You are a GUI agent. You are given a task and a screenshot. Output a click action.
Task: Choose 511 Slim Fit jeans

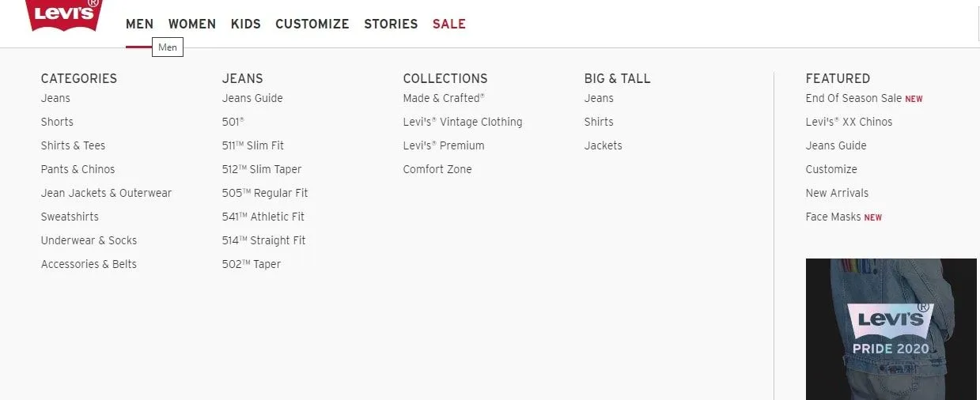253,145
